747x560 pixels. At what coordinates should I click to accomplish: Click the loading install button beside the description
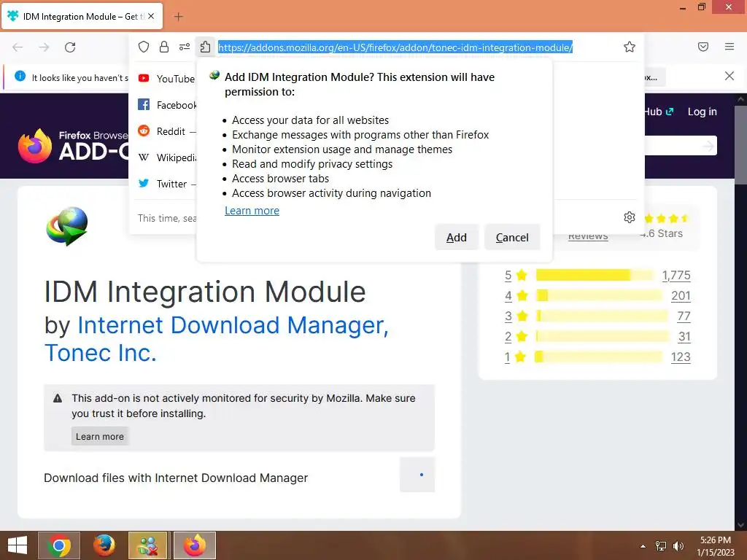pos(417,474)
